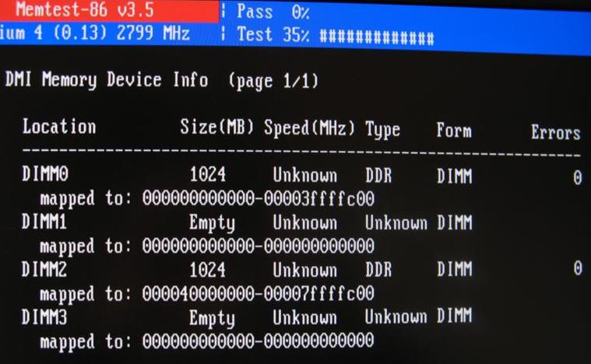Screen dimensions: 591x364
Task: Click the Errors column header
Action: point(555,132)
